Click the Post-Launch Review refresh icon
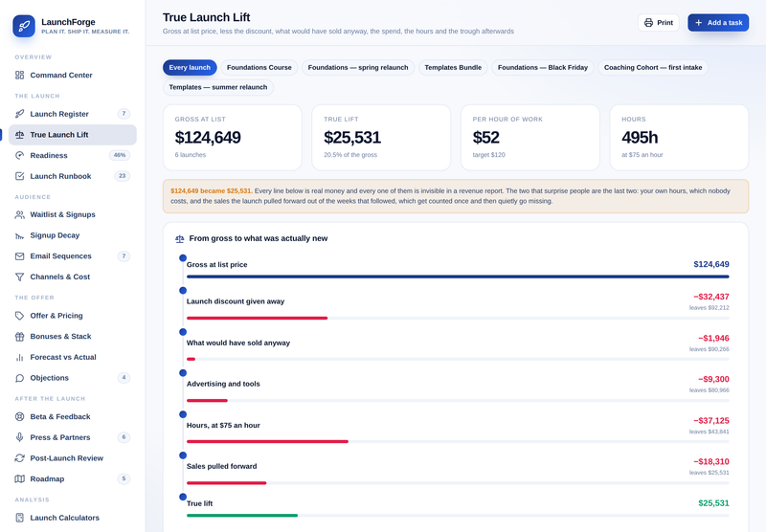Image resolution: width=766 pixels, height=532 pixels. point(19,458)
